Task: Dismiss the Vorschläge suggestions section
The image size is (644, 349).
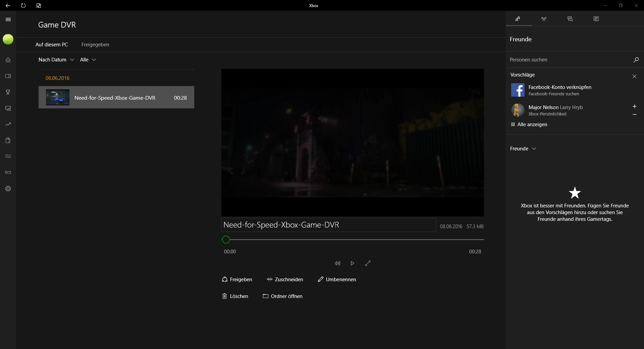Action: pyautogui.click(x=634, y=77)
